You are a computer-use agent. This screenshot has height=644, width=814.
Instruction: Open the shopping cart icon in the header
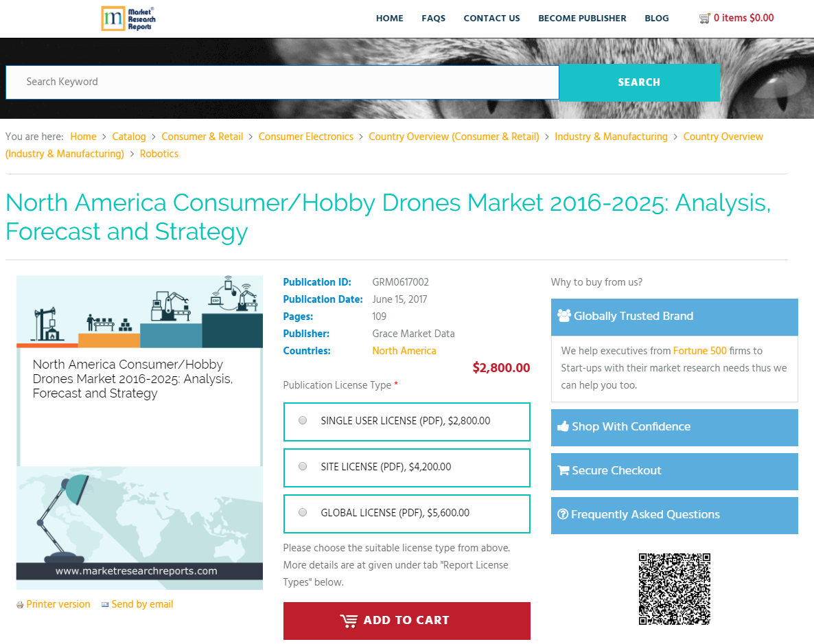click(x=704, y=18)
